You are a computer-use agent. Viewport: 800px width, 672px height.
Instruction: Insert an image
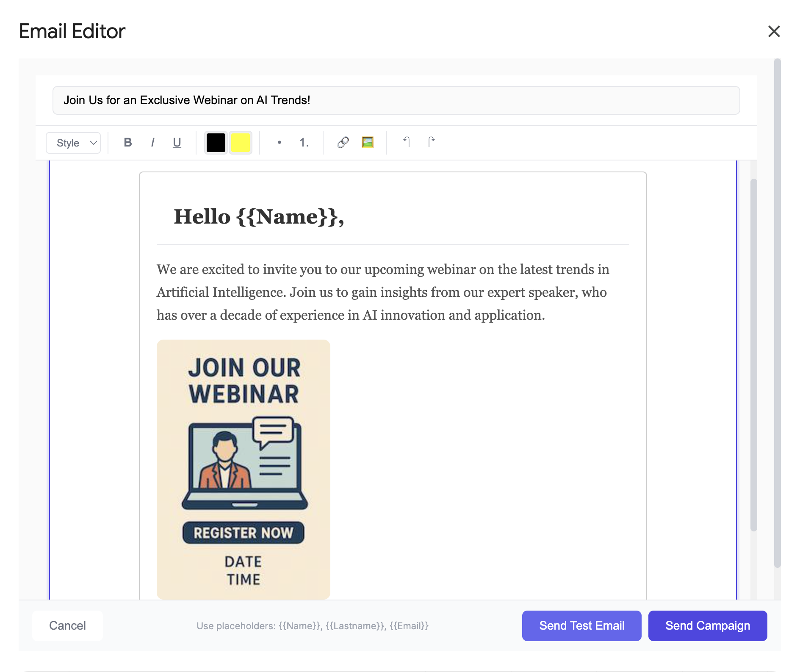click(x=368, y=143)
